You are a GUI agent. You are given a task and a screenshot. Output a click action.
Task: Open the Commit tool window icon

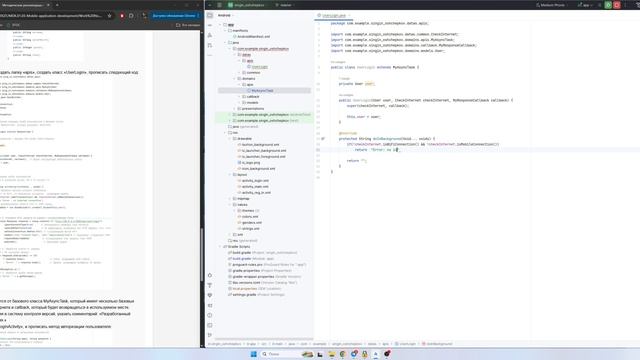coord(210,25)
